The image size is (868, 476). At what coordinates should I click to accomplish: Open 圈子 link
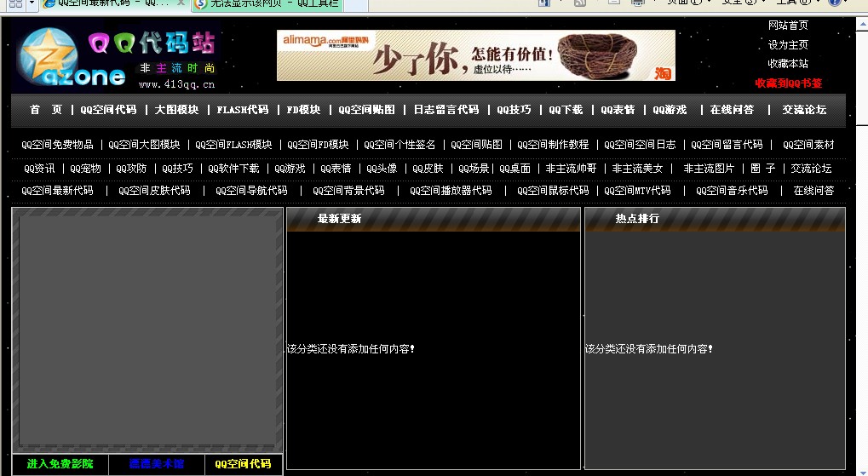coord(763,169)
